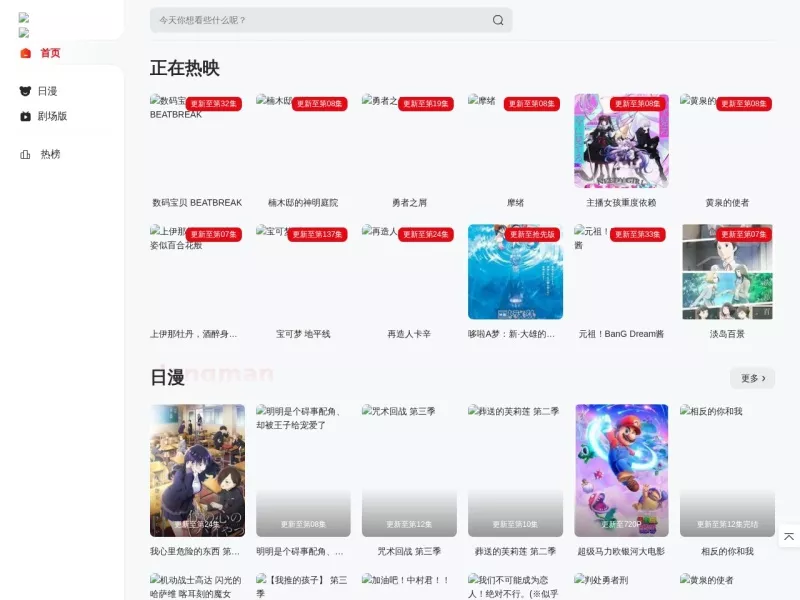The image size is (800, 600).
Task: Click the 咒术回战 第三季 caption title
Action: tap(409, 552)
